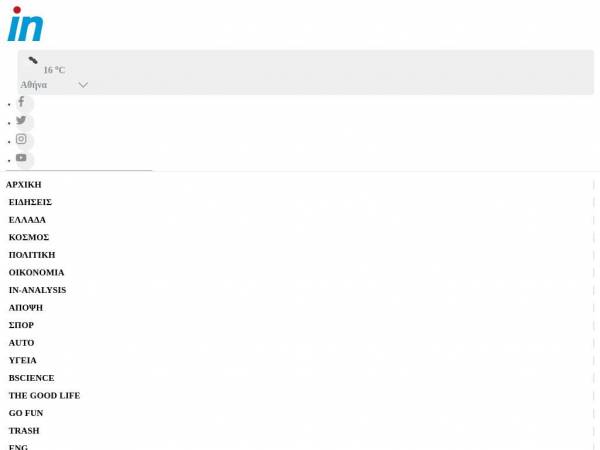The width and height of the screenshot is (600, 450).
Task: Open the BSCIENCE link
Action: pos(32,378)
